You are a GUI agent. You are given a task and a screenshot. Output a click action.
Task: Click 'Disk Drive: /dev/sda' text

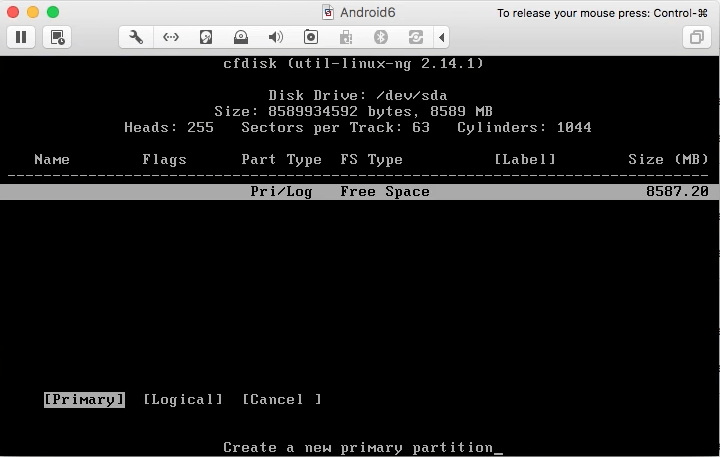pyautogui.click(x=358, y=96)
